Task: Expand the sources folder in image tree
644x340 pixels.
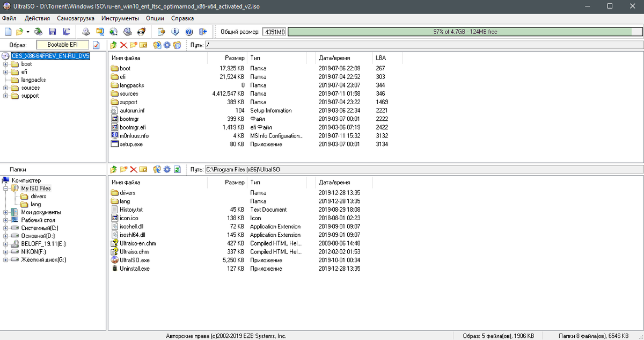Action: point(6,88)
